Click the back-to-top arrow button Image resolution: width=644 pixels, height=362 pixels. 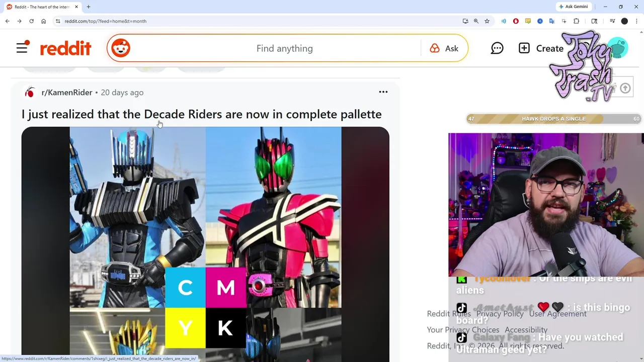point(625,88)
